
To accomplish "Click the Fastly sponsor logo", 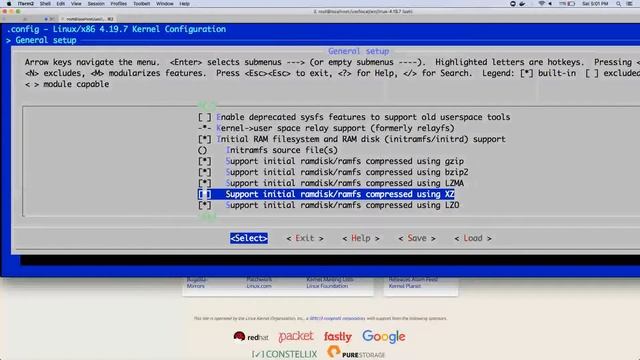I will (338, 337).
